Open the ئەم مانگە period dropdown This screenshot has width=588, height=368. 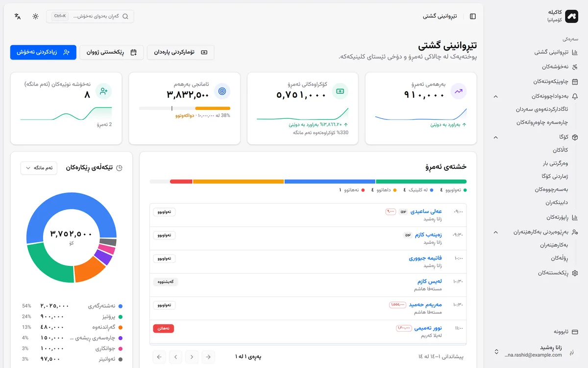coord(39,168)
